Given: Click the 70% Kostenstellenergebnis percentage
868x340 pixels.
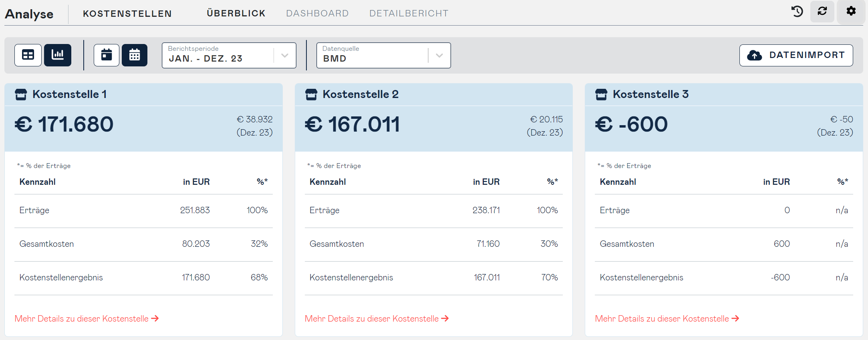Looking at the screenshot, I should pos(550,277).
